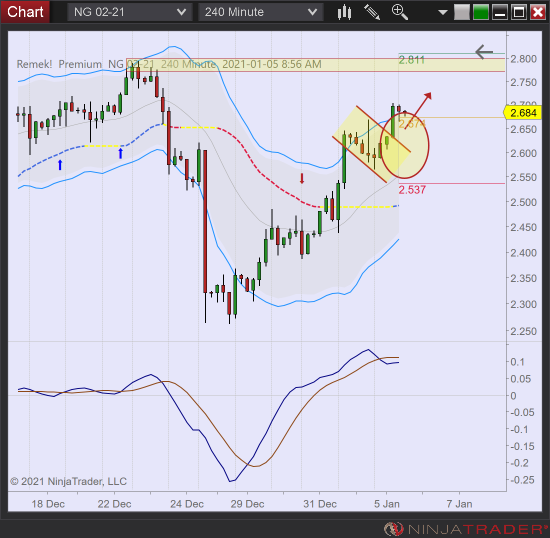550x538 pixels.
Task: Click the -0.25 indicator axis label
Action: [x=522, y=480]
